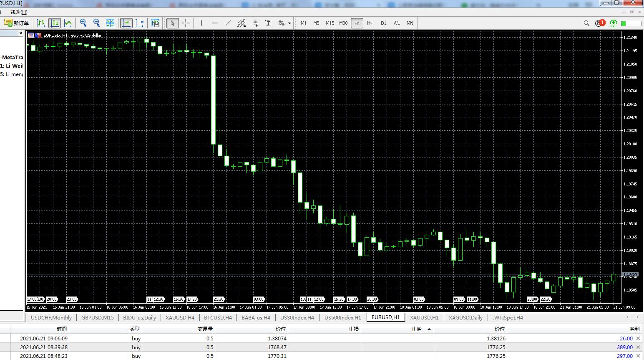Click the current price label 1.18759
The height and width of the screenshot is (360, 644).
(x=630, y=274)
